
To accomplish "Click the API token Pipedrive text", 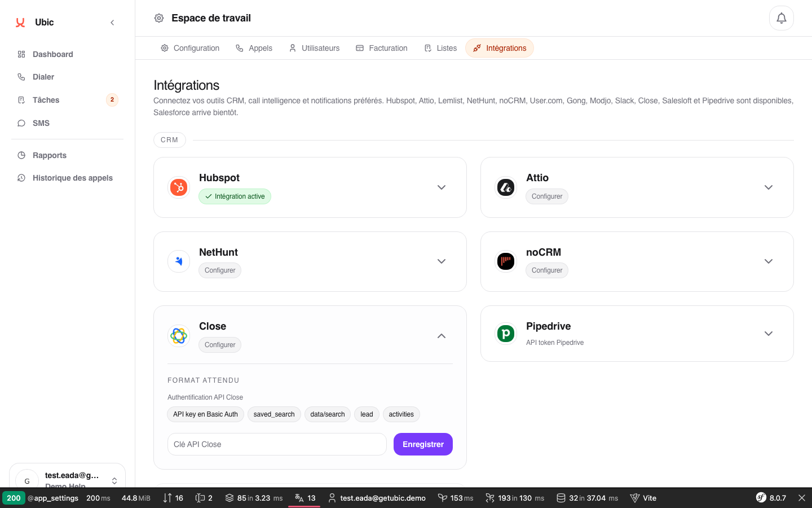I will point(555,343).
